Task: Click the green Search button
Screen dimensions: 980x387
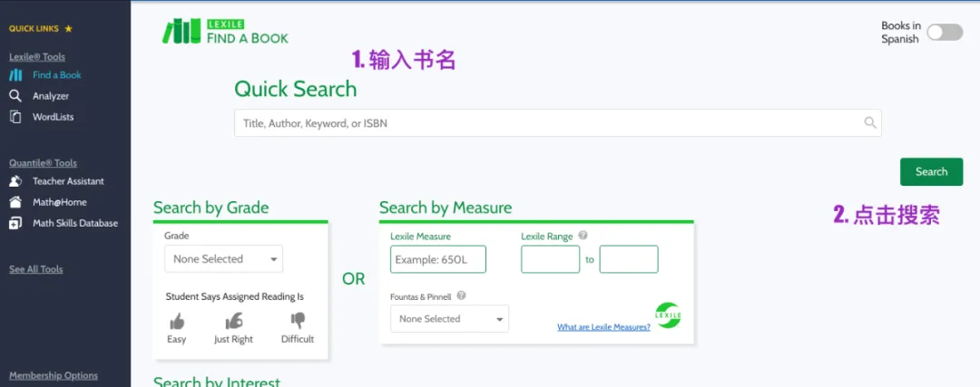Action: click(931, 171)
